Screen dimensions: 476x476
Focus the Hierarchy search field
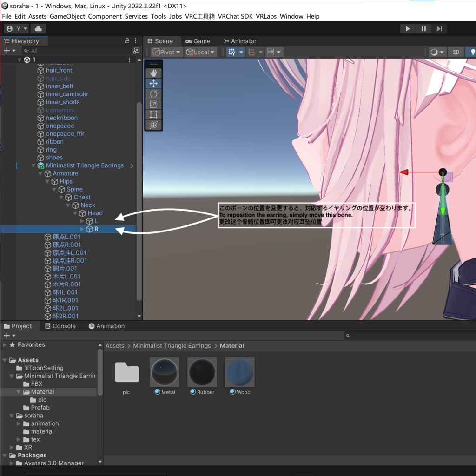[x=78, y=51]
